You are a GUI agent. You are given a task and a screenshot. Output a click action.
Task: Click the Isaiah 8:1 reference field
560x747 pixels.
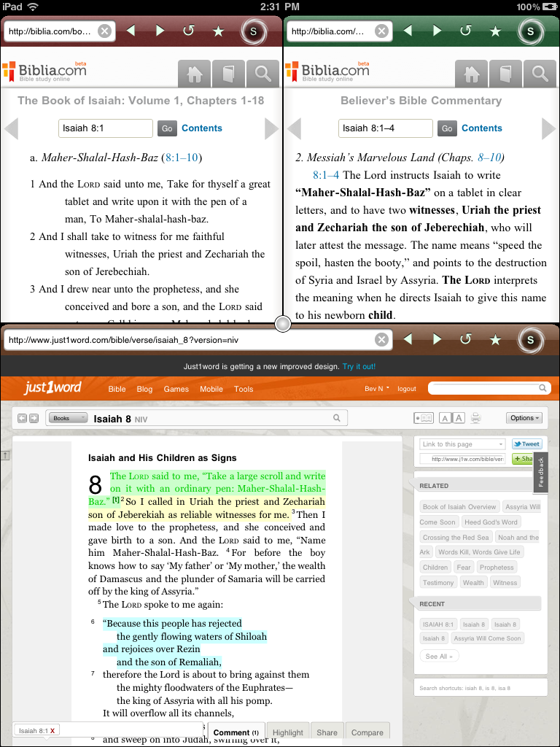point(106,128)
